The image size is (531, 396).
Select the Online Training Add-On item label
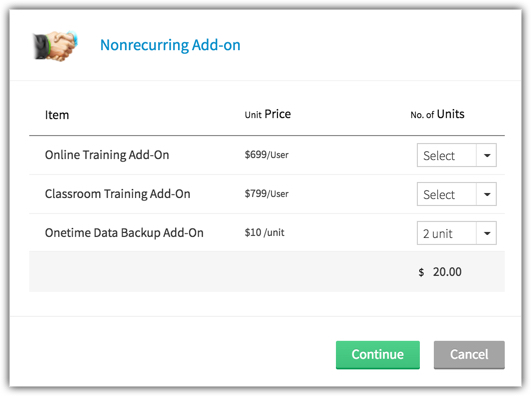tap(107, 155)
